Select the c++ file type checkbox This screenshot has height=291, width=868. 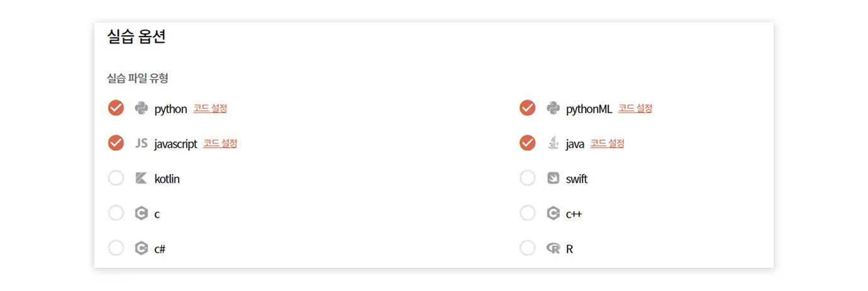pos(527,213)
